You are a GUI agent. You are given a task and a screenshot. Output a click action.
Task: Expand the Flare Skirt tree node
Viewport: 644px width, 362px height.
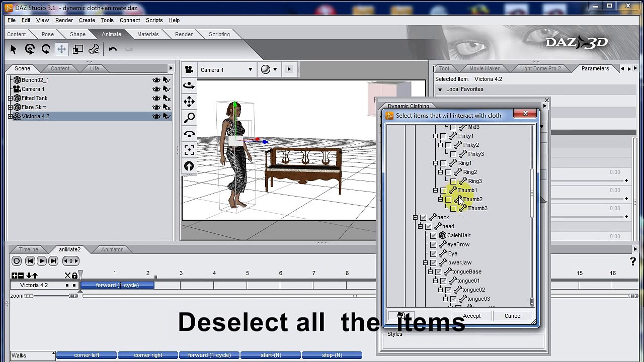(10, 107)
